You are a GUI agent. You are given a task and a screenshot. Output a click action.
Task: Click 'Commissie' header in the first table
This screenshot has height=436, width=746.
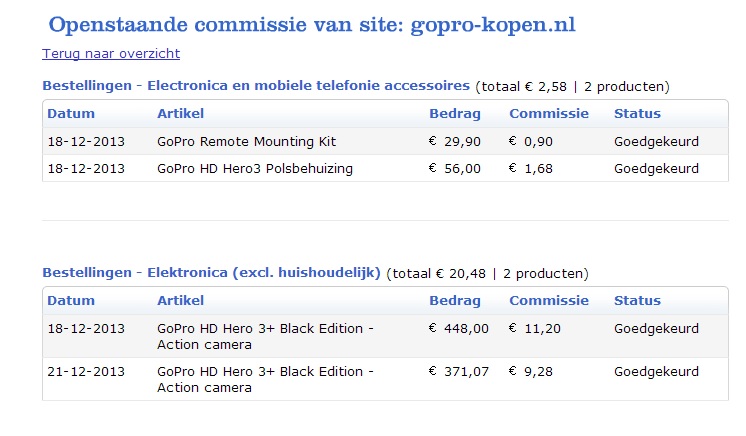(x=549, y=113)
